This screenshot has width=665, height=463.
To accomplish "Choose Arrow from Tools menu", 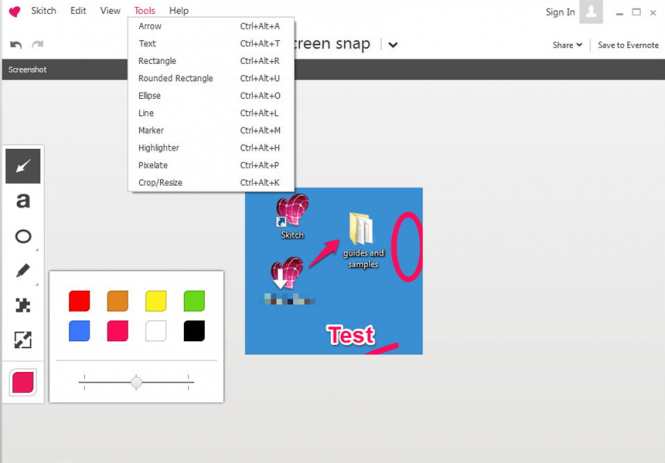I will 211,26.
